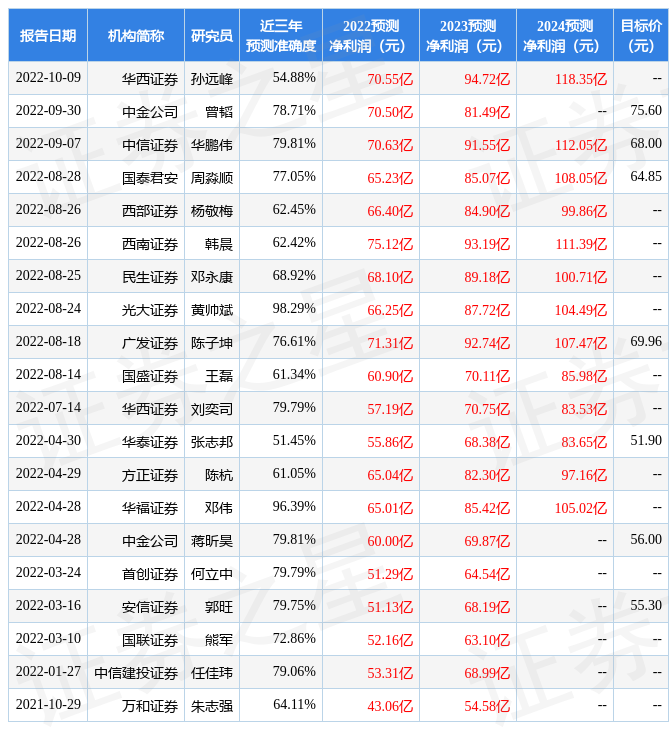
Task: Select the date 2022-10-09
Action: (x=48, y=78)
